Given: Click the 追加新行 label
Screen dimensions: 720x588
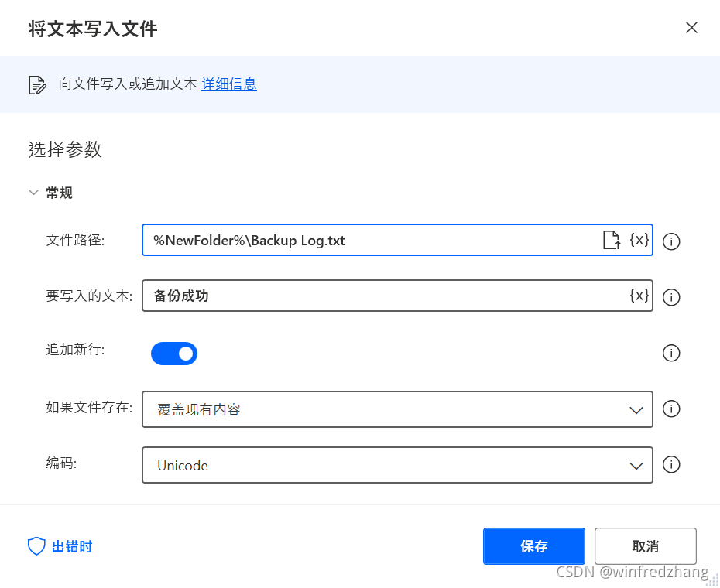Looking at the screenshot, I should (75, 349).
